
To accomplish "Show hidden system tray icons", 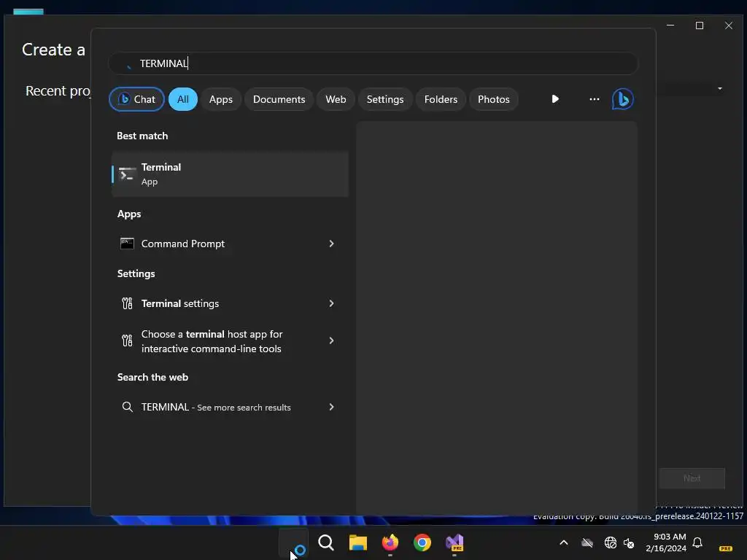I will [x=564, y=542].
